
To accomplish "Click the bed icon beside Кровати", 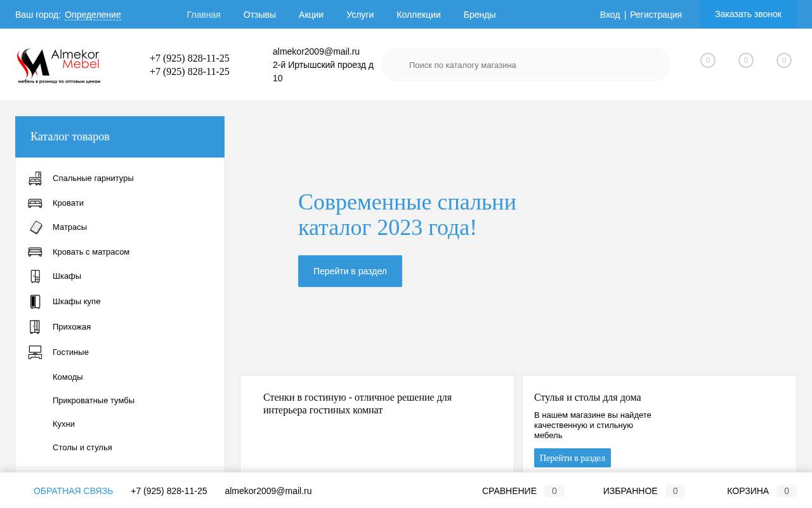I will click(x=35, y=203).
